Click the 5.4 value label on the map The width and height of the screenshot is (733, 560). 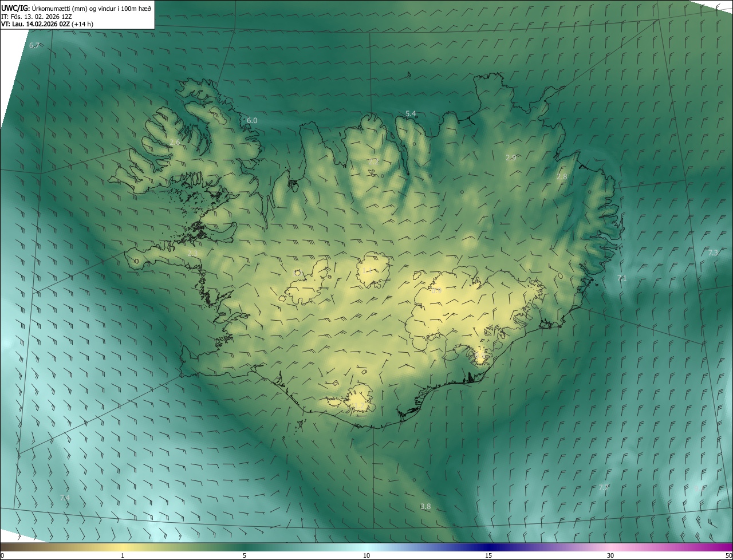pos(411,114)
